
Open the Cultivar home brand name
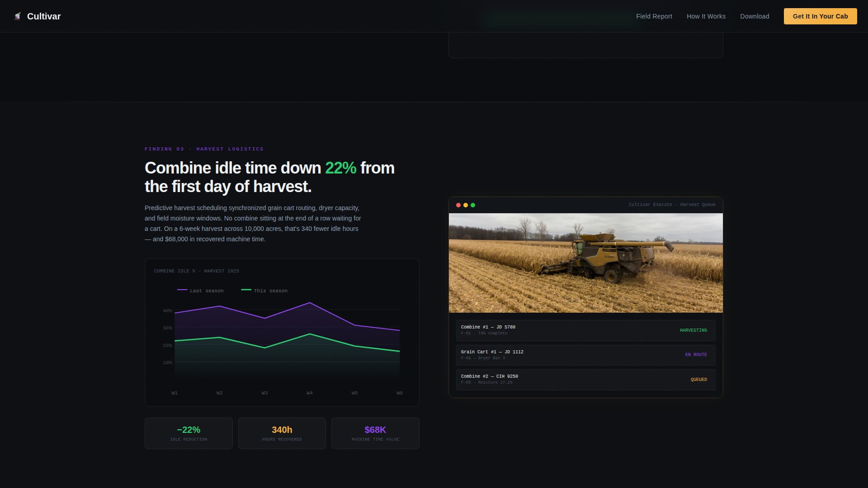[x=44, y=16]
